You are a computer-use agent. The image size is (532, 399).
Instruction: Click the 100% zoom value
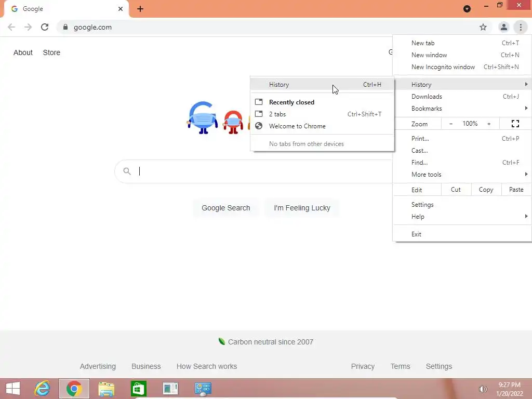(470, 124)
